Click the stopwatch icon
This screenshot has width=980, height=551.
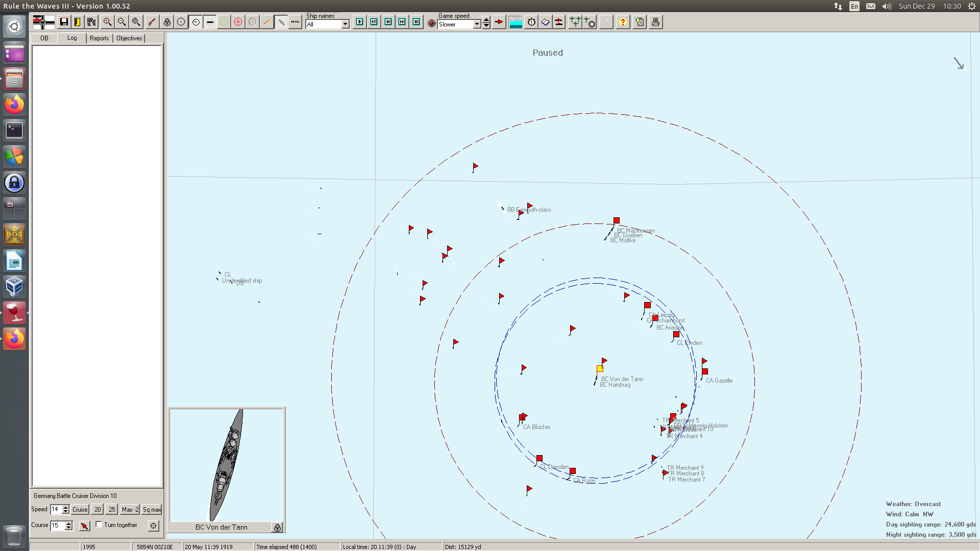point(532,22)
